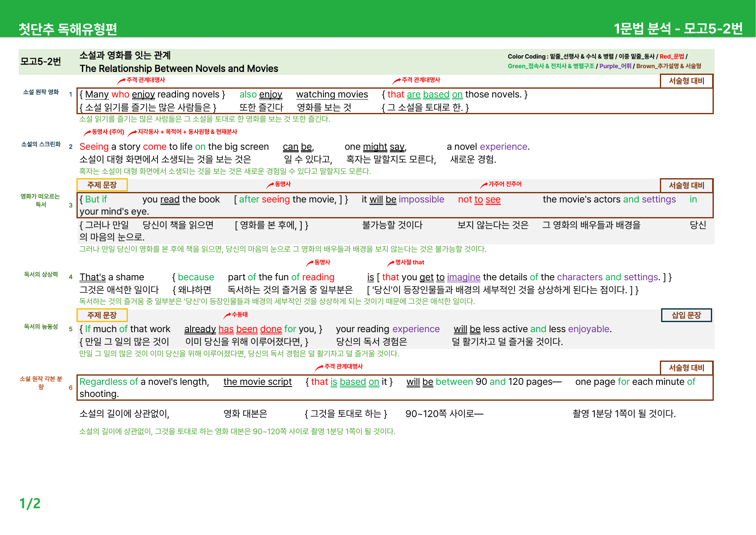Click the '주제 문장' box above sentence 3
The width and height of the screenshot is (756, 535).
(102, 185)
